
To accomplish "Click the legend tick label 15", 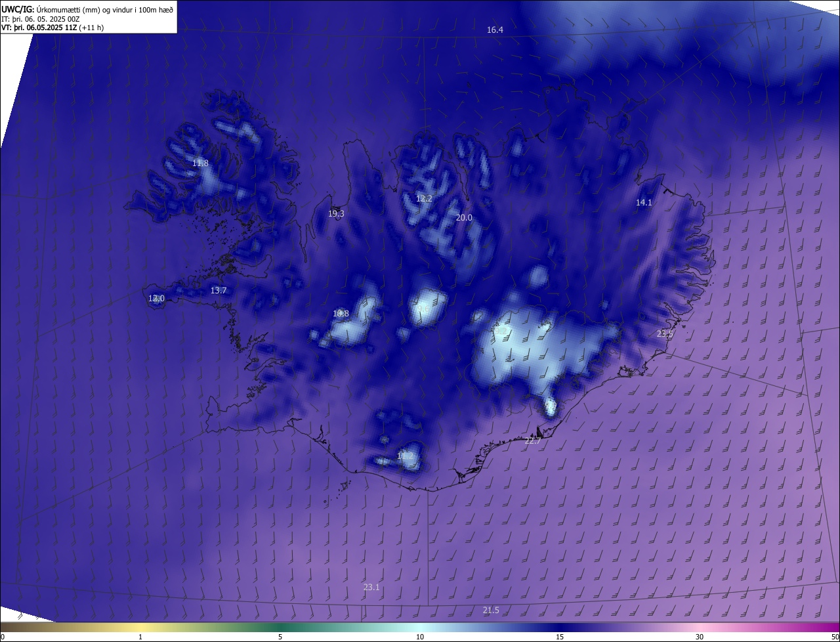I will (x=560, y=637).
